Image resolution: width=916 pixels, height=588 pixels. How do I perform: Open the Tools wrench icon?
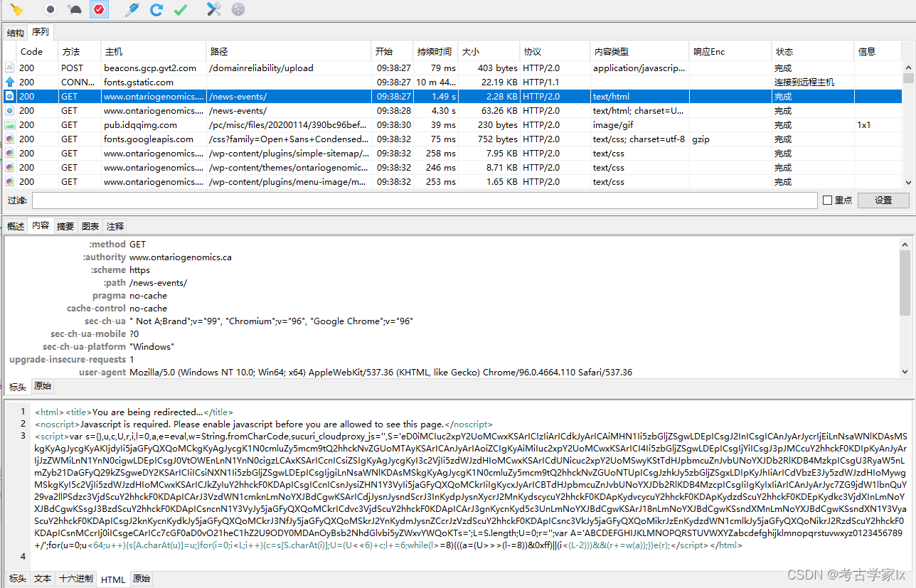coord(213,9)
